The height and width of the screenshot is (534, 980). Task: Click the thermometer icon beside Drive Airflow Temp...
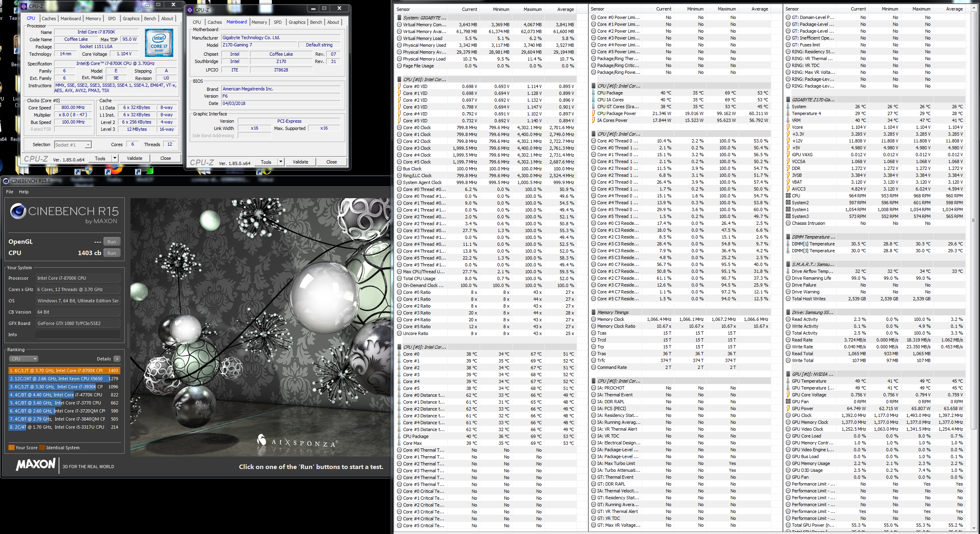point(788,271)
